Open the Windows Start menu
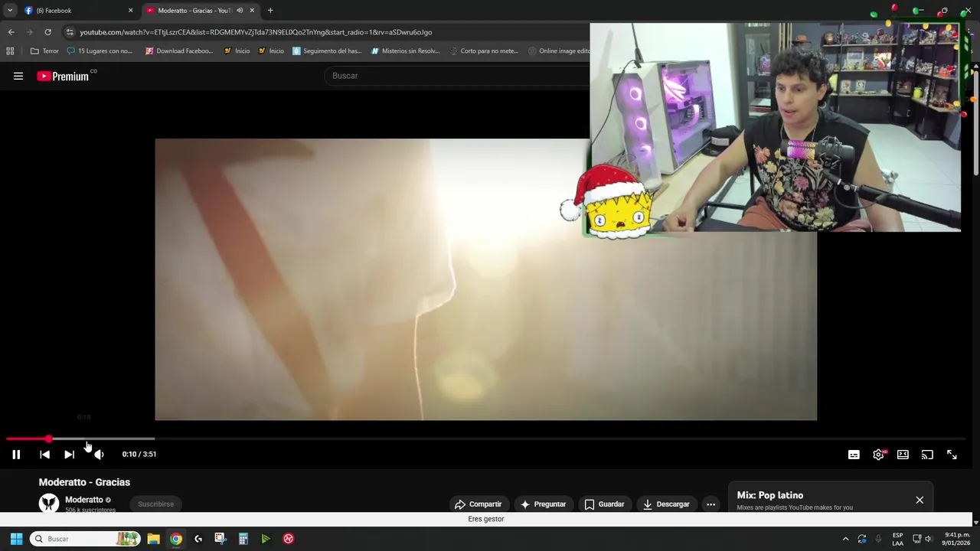The height and width of the screenshot is (551, 980). point(16,539)
